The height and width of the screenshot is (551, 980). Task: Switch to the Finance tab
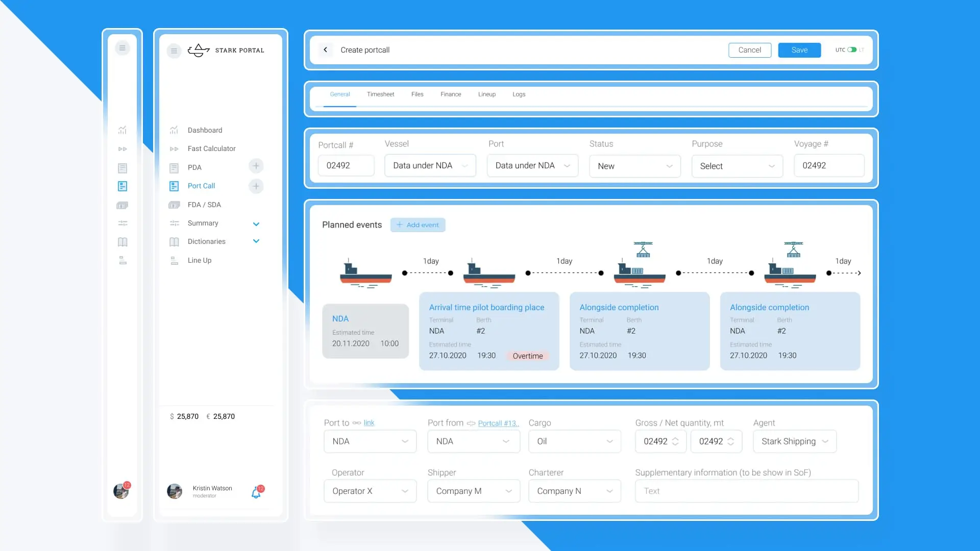(451, 94)
